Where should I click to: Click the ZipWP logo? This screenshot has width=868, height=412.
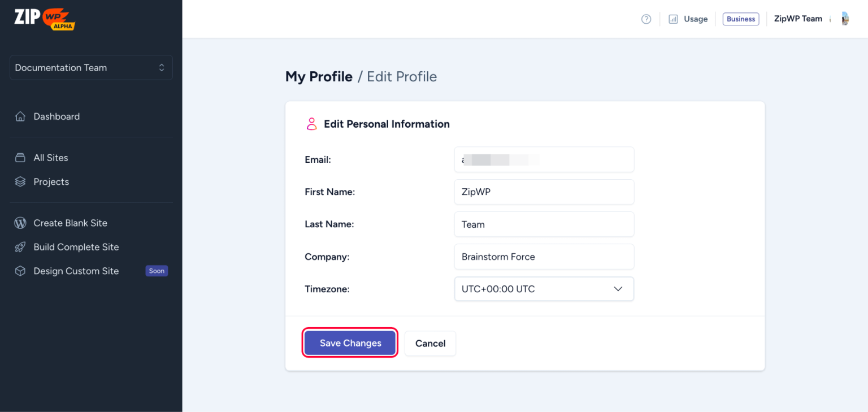44,19
